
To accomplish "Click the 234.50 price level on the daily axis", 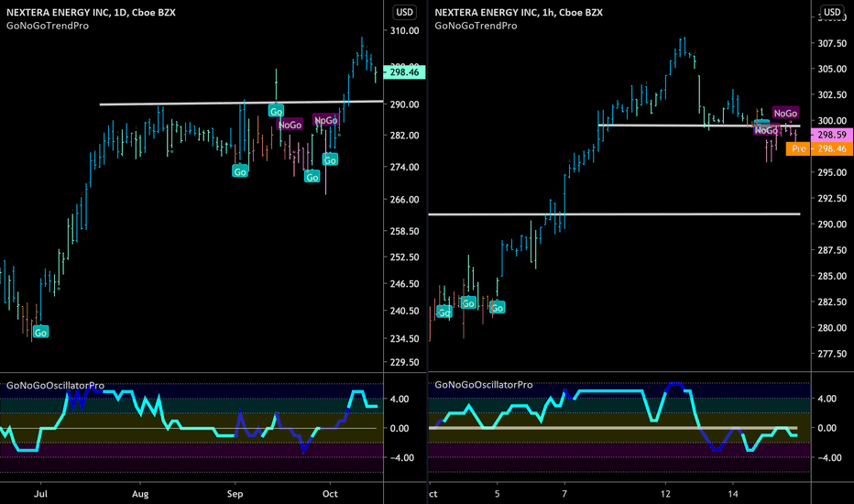I will (x=405, y=338).
